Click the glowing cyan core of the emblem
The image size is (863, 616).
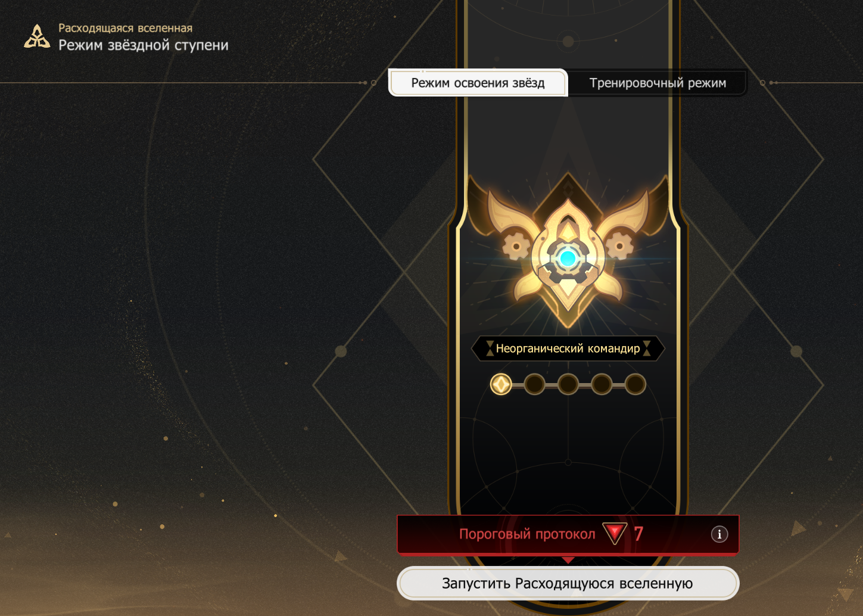[568, 259]
